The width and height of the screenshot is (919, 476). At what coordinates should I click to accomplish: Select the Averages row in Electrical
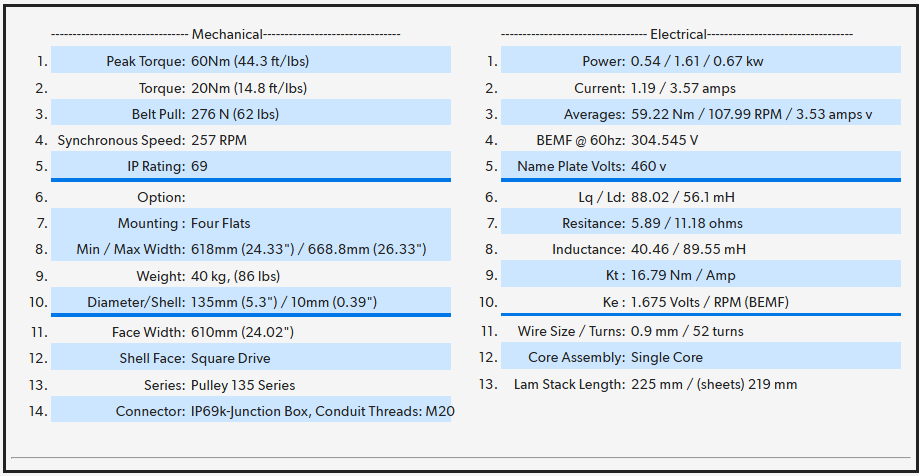[700, 114]
